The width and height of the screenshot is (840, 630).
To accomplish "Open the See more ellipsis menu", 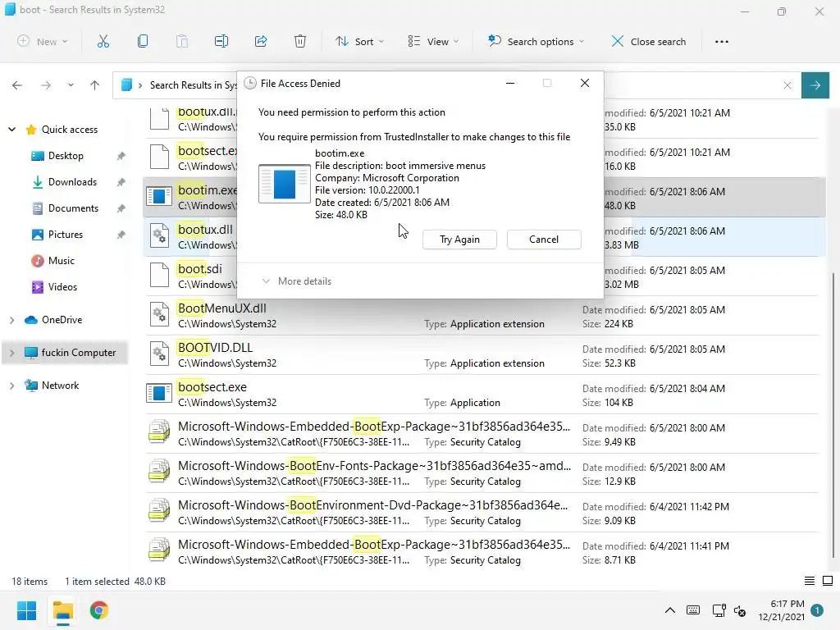I will pos(722,42).
